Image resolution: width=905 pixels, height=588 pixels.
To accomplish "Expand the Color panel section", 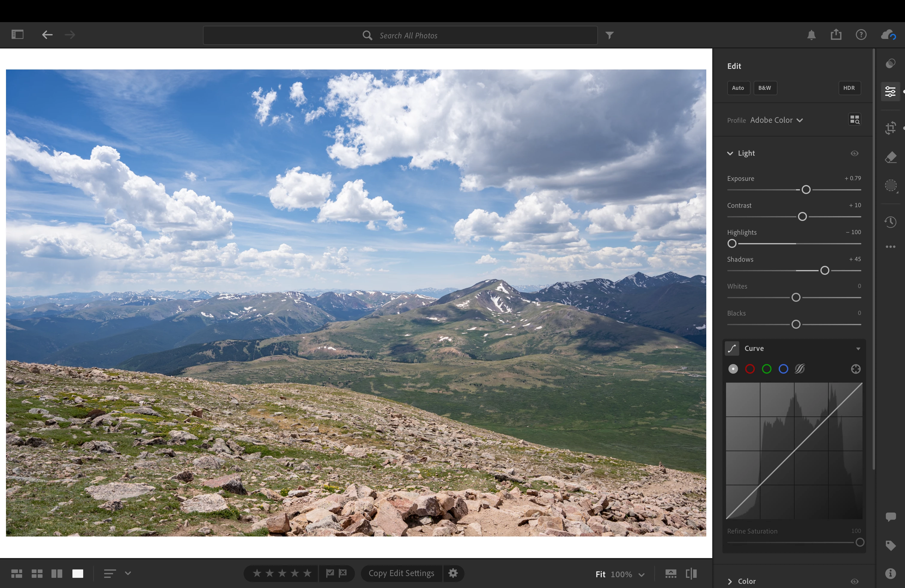I will point(730,581).
